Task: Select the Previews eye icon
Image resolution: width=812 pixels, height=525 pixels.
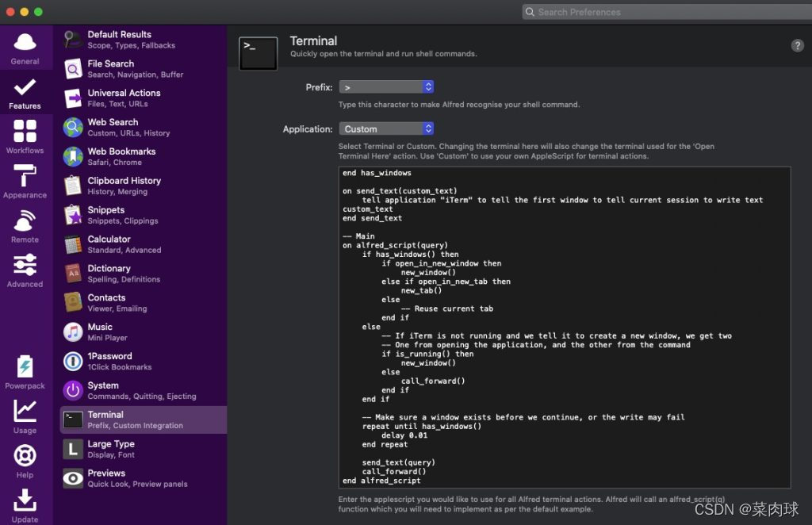Action: tap(73, 478)
